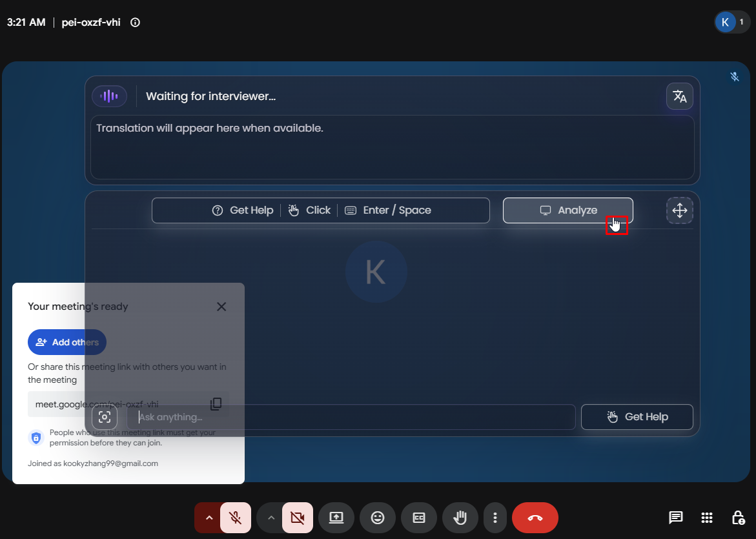Click the Analyze screen button
The image size is (756, 539).
click(x=568, y=210)
